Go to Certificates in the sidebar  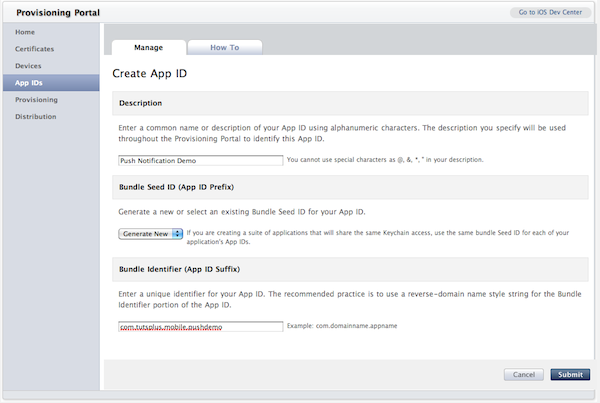click(34, 49)
